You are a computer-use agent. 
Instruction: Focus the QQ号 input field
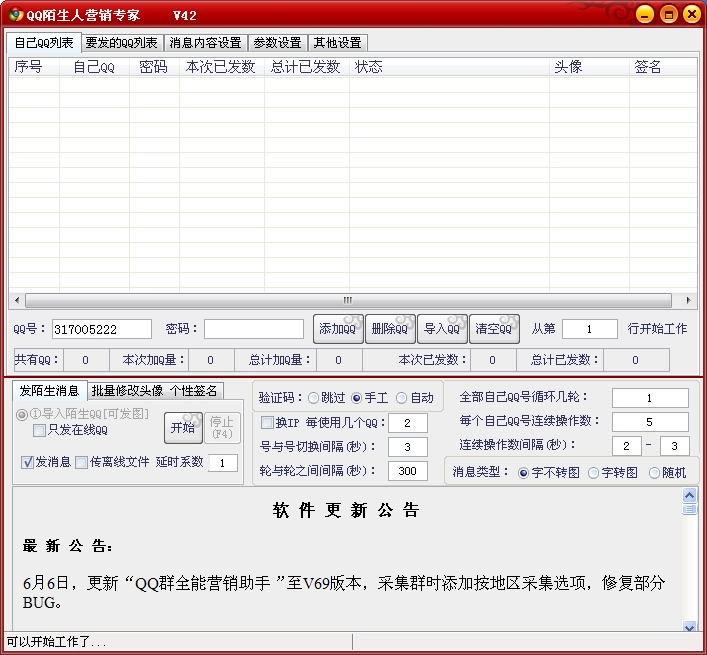coord(102,329)
